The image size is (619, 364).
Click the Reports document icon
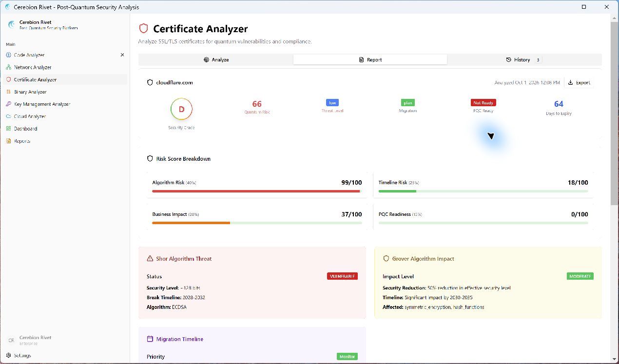pos(9,141)
